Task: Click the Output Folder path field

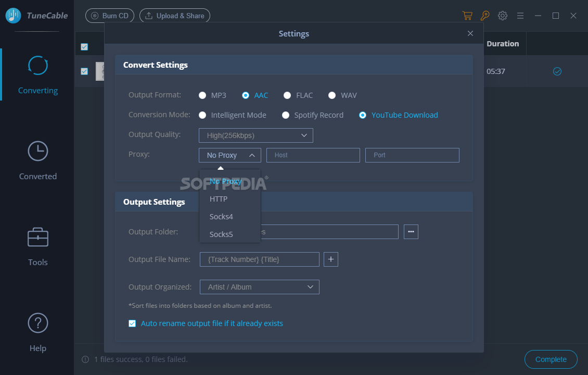Action: [x=329, y=232]
